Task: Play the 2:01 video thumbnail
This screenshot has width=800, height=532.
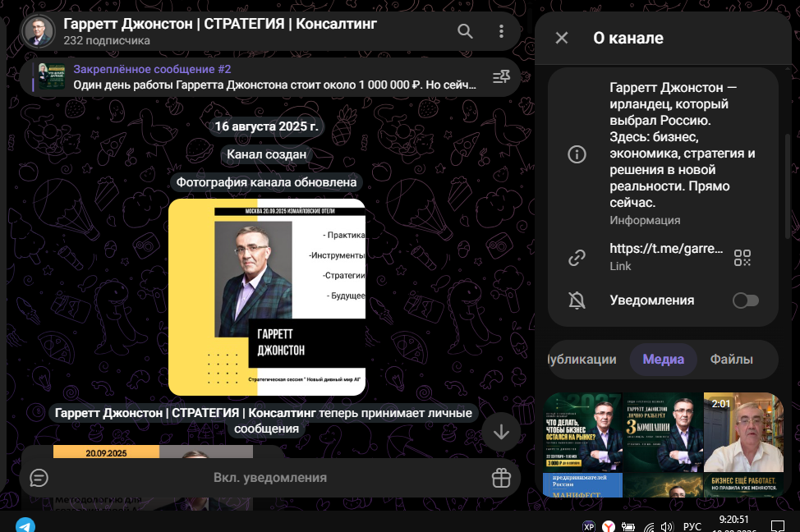Action: tap(743, 432)
